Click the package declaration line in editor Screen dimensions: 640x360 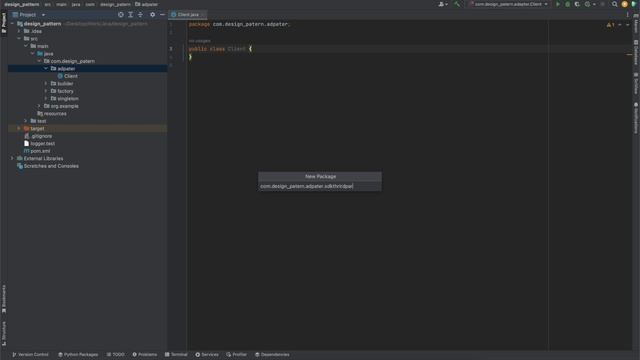pyautogui.click(x=239, y=24)
